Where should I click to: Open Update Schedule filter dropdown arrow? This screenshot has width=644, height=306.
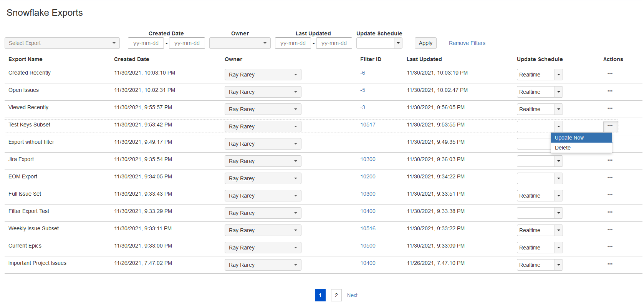pos(398,43)
